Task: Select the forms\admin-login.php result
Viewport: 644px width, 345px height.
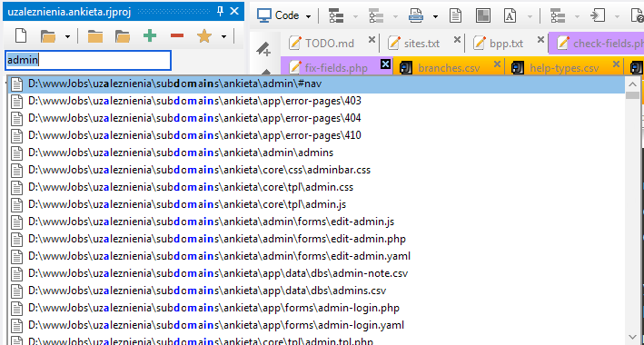Action: click(x=316, y=308)
